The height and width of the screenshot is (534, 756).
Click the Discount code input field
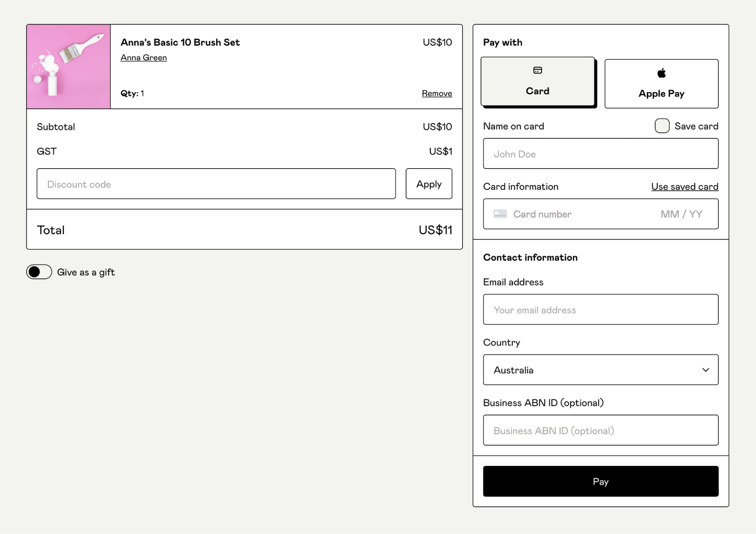(216, 184)
